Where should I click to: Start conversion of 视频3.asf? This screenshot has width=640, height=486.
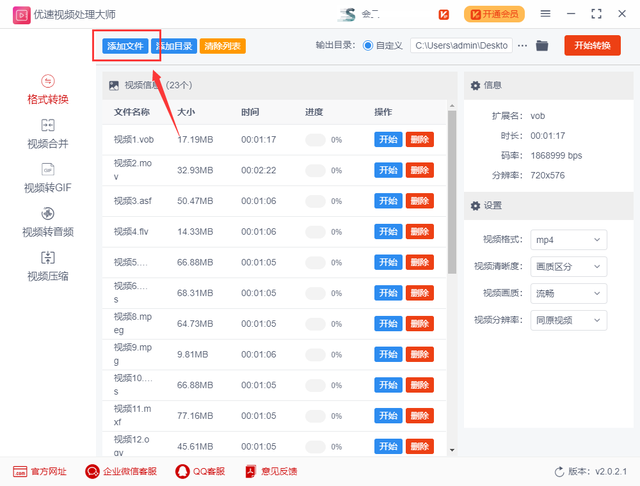click(388, 201)
